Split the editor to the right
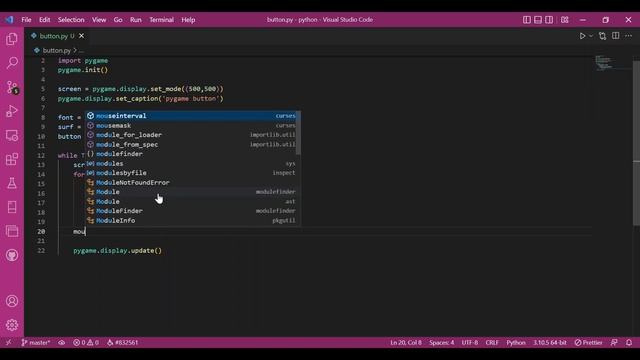Viewport: 640px width, 360px height. [616, 36]
